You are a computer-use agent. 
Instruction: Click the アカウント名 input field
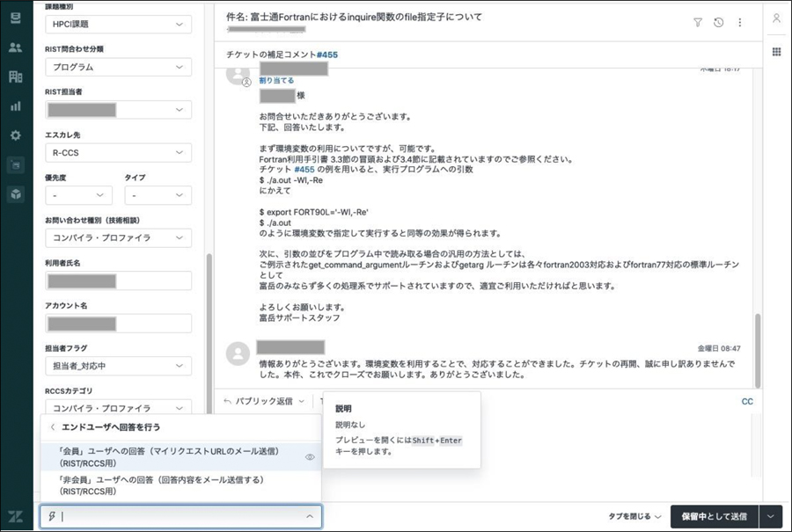118,324
